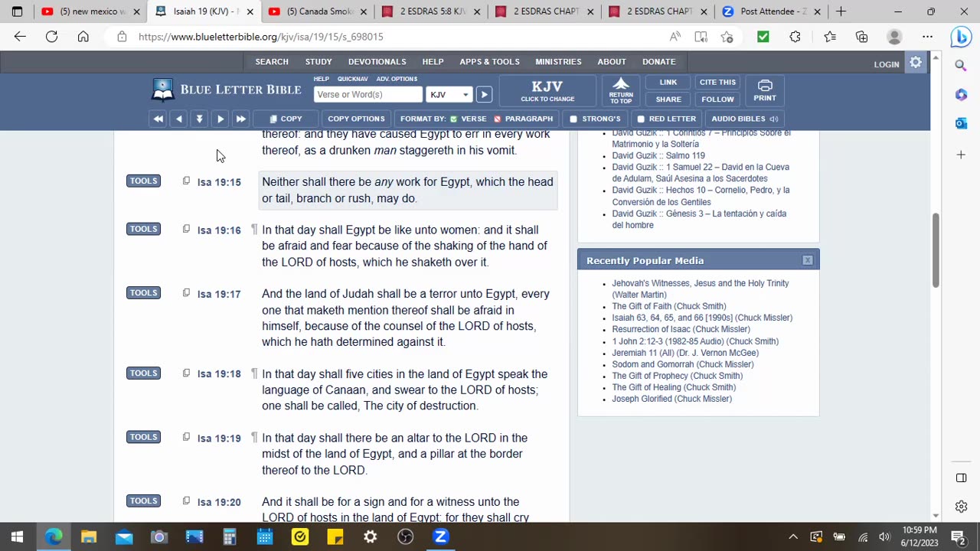This screenshot has width=980, height=551.
Task: Click copy icon beside Isa 19:15
Action: 186,181
